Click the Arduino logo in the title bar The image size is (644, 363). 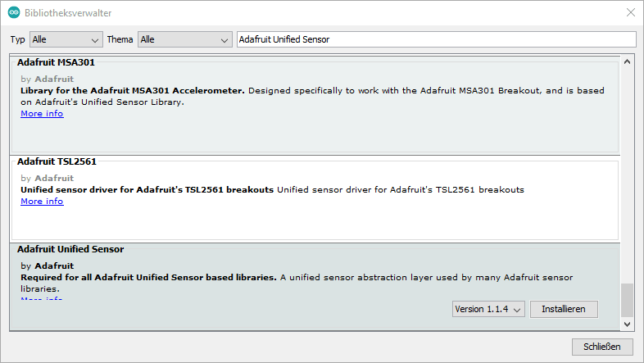tap(14, 13)
